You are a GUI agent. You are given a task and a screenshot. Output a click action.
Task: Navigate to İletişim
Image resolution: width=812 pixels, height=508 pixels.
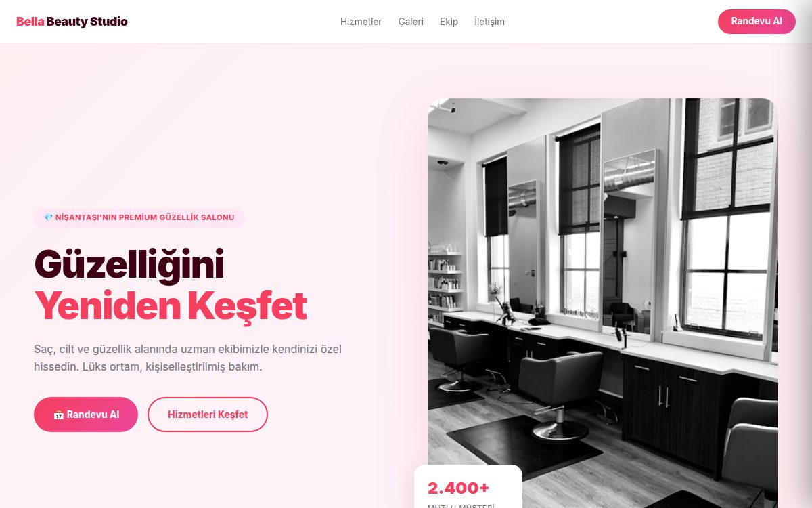[489, 22]
